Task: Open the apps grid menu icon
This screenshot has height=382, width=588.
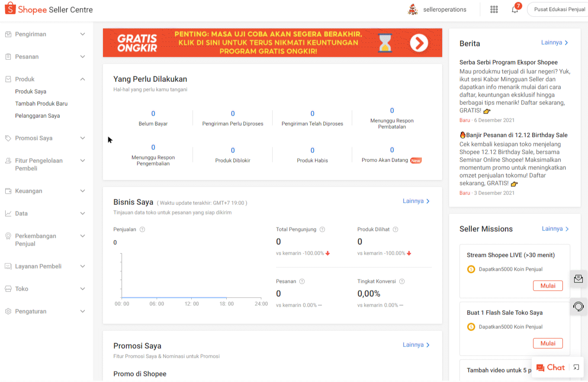Action: (494, 10)
